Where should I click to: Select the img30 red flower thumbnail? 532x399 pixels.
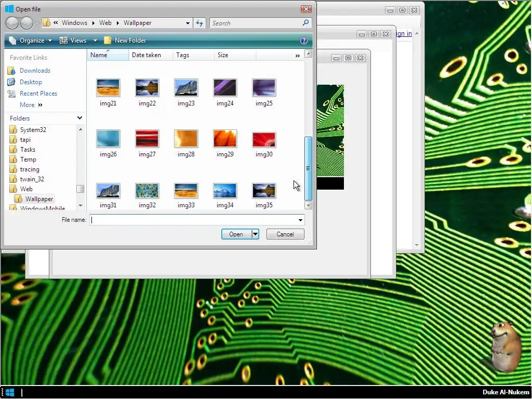point(264,139)
